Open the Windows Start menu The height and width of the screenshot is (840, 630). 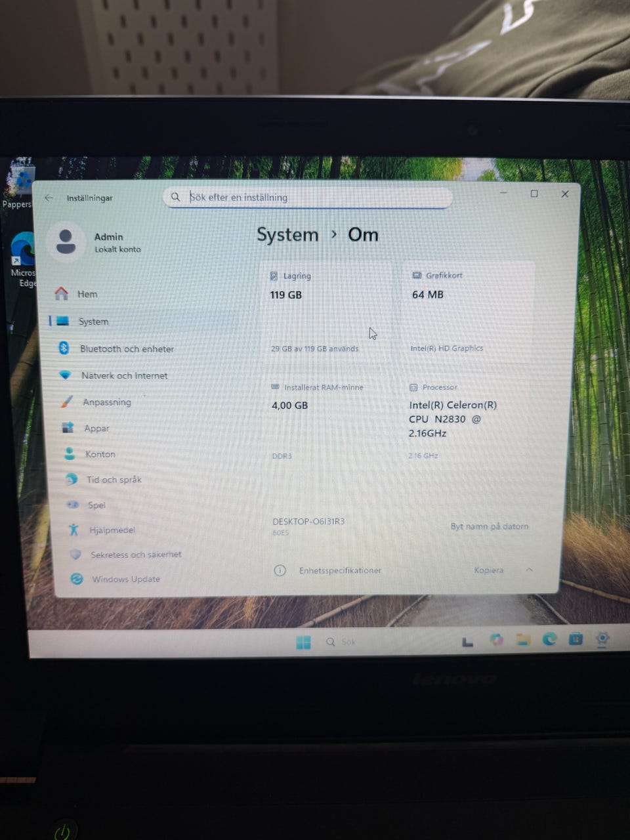[303, 642]
